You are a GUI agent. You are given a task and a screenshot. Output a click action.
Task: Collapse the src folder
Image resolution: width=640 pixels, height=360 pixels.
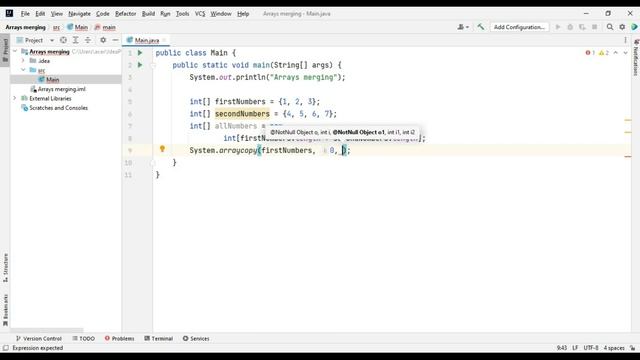click(23, 70)
